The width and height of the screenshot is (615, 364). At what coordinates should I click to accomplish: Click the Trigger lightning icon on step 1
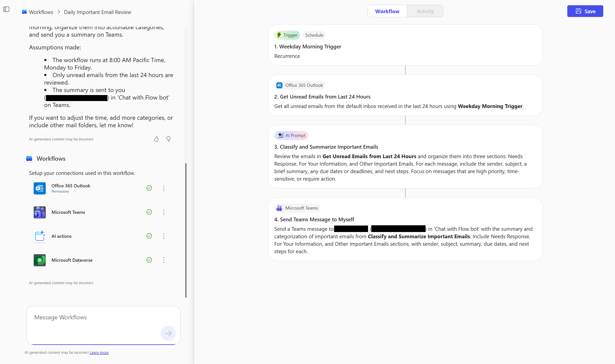(x=279, y=35)
